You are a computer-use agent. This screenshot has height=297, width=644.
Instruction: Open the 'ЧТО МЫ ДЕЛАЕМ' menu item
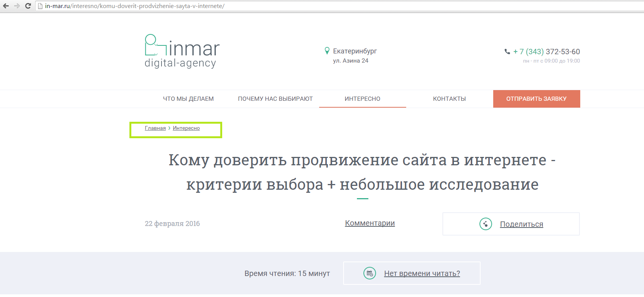[188, 99]
